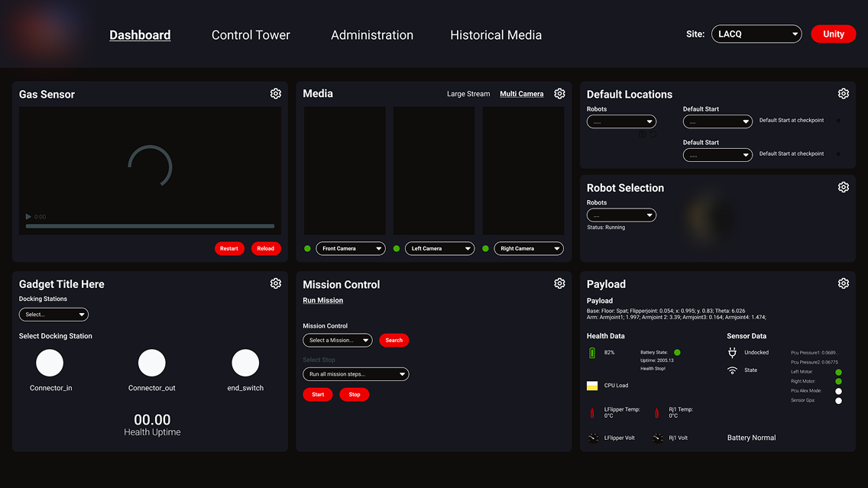Click the Status: Running text
The height and width of the screenshot is (488, 868).
coord(606,228)
